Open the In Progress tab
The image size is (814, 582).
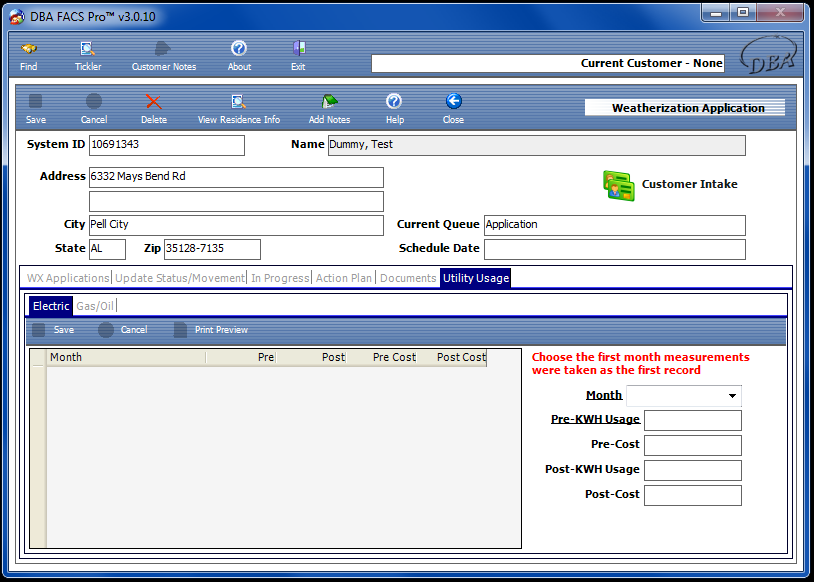[280, 278]
